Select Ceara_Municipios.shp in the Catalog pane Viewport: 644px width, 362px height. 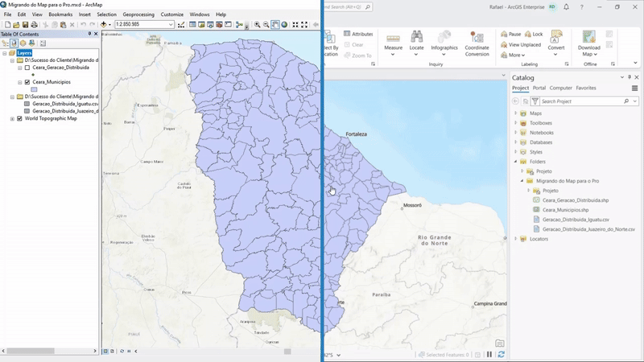coord(565,210)
